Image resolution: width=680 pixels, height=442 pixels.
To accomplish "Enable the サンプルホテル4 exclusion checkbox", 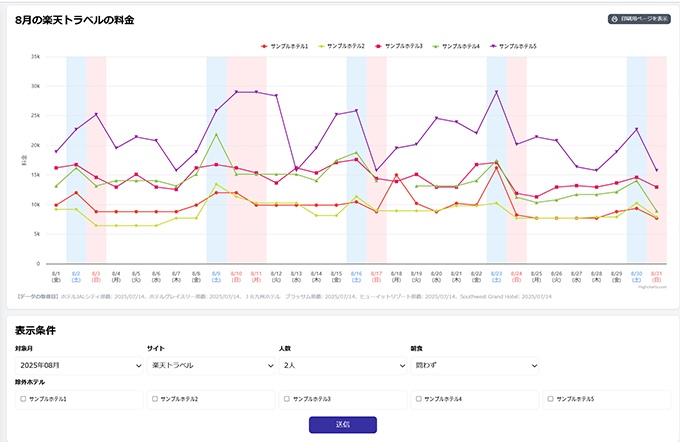I will coord(419,399).
